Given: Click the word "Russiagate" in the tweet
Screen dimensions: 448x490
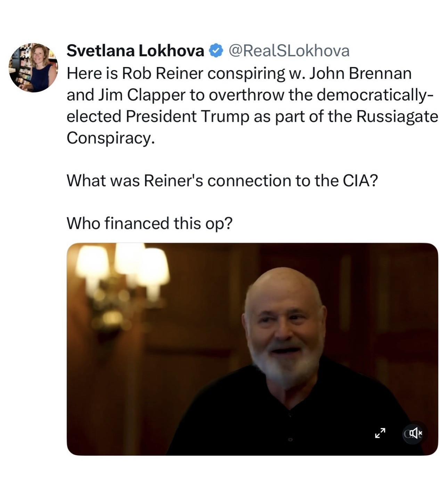Looking at the screenshot, I should click(397, 116).
